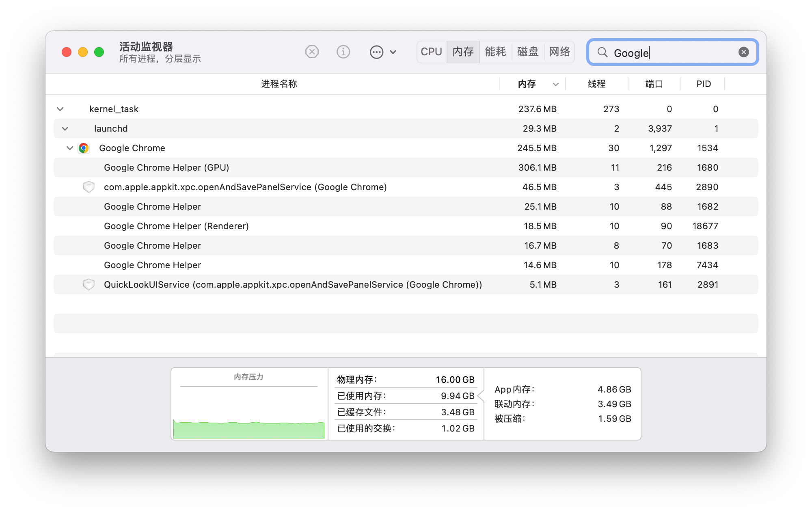Click the stop process icon

(x=312, y=52)
